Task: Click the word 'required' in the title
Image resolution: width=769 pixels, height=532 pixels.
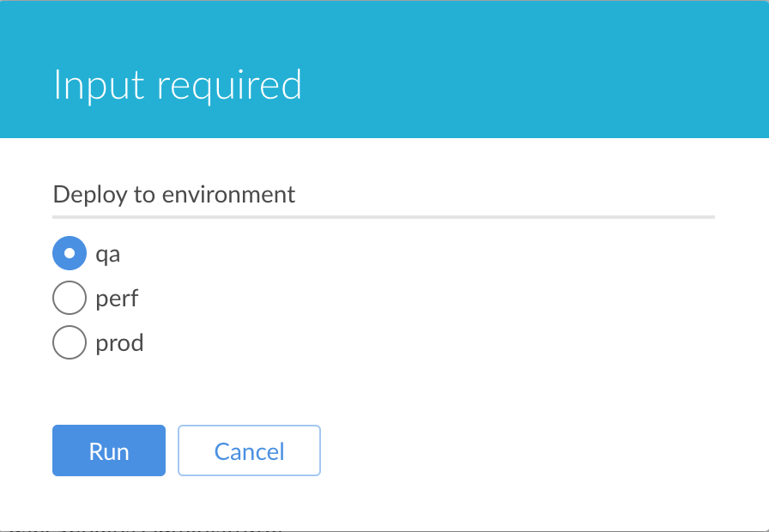Action: point(224,85)
